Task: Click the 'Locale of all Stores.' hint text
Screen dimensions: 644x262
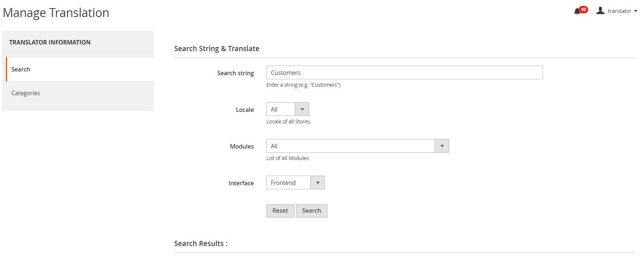Action: [x=289, y=122]
